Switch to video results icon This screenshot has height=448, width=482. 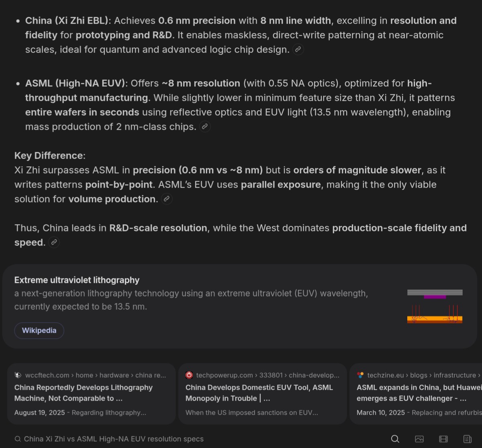443,439
